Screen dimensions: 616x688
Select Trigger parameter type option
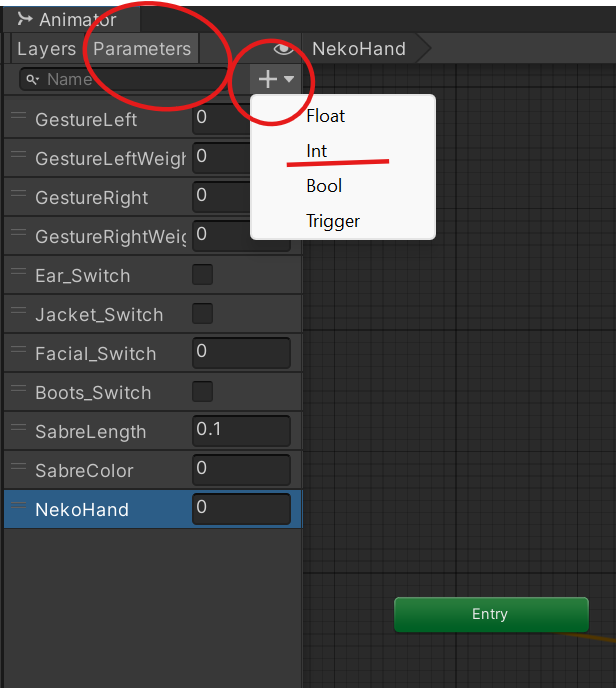332,221
